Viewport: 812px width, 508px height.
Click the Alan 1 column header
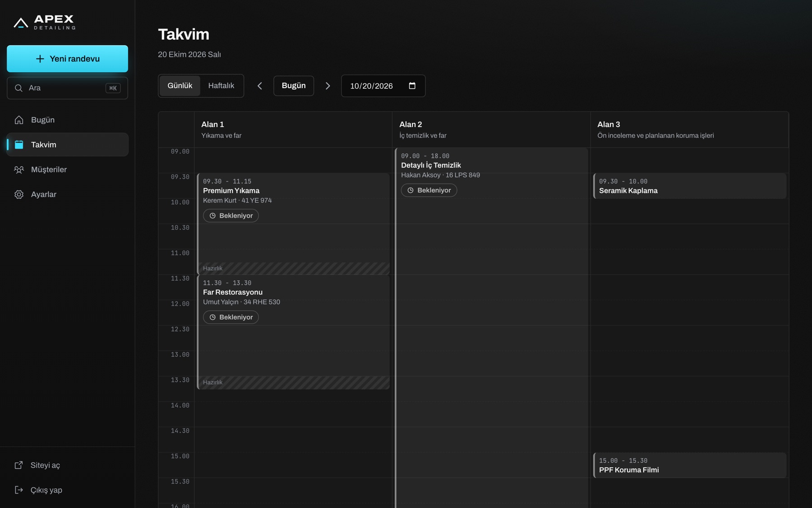pyautogui.click(x=293, y=130)
